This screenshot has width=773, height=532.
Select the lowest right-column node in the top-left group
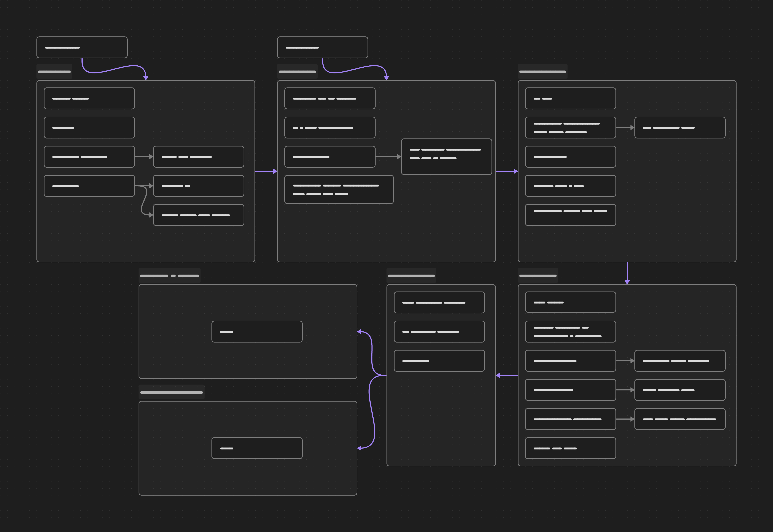tap(198, 215)
